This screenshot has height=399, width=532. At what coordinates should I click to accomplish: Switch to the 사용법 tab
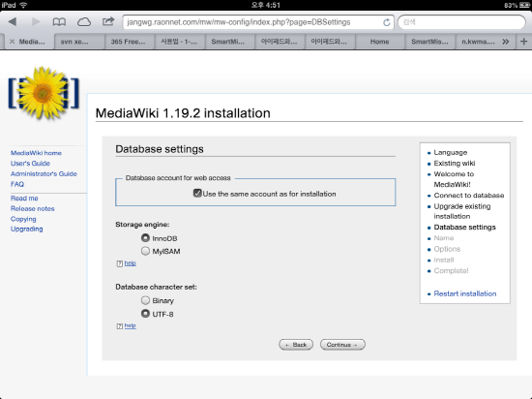180,42
